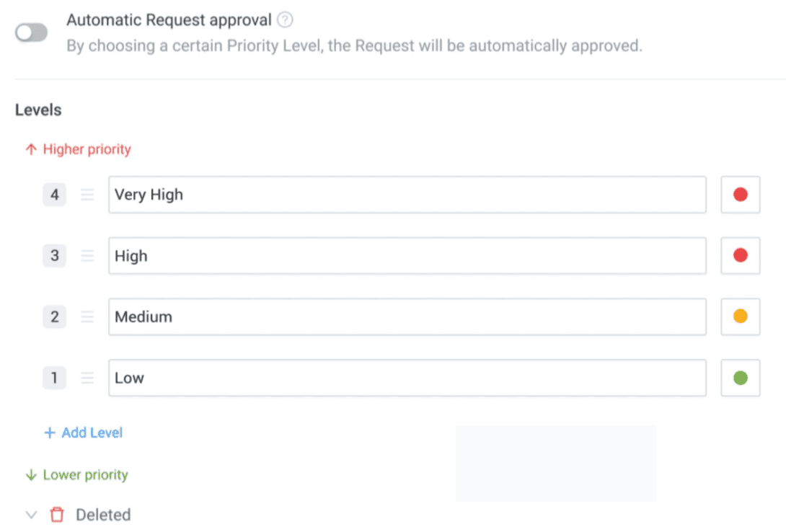Click the drag handle beside Very High
Viewport: 786px width, 532px height.
tap(87, 194)
